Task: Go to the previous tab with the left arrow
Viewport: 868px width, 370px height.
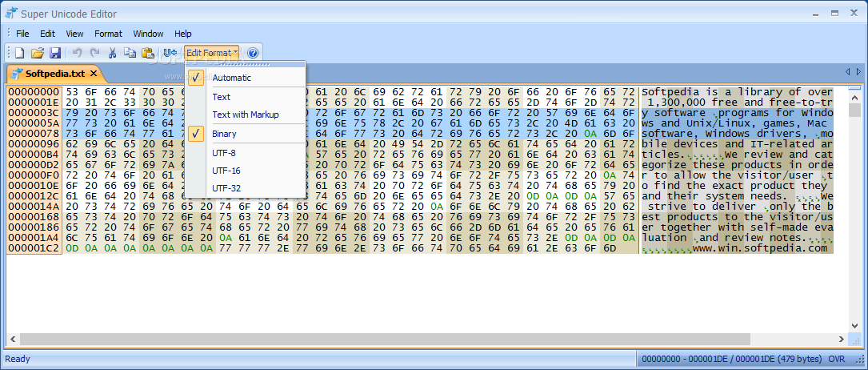Action: point(847,72)
